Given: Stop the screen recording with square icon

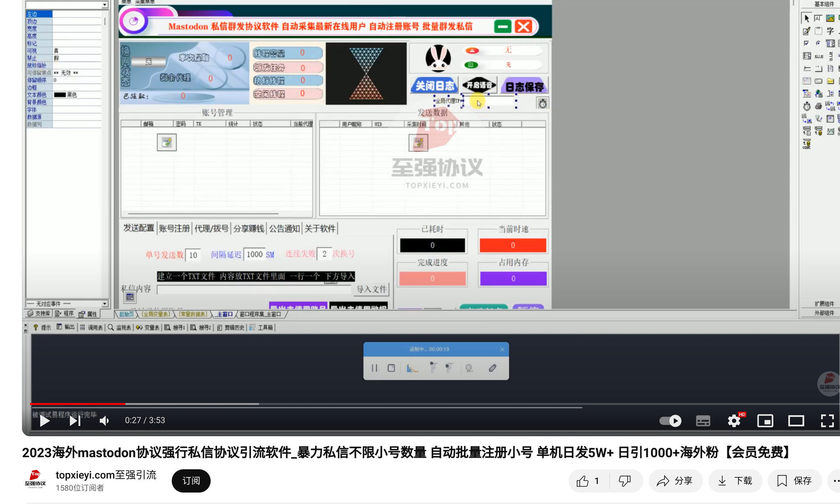Looking at the screenshot, I should pyautogui.click(x=391, y=368).
